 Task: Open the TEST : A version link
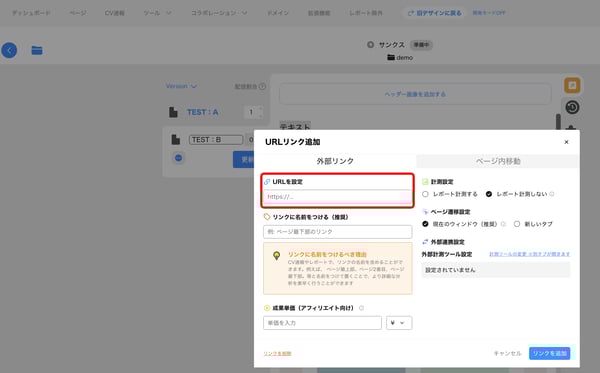pyautogui.click(x=202, y=112)
